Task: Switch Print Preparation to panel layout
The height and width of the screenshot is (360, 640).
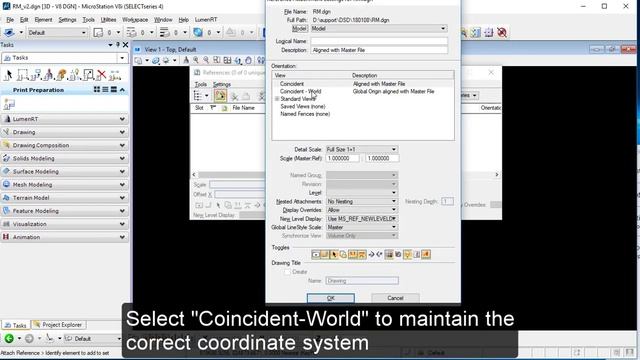Action: click(114, 89)
